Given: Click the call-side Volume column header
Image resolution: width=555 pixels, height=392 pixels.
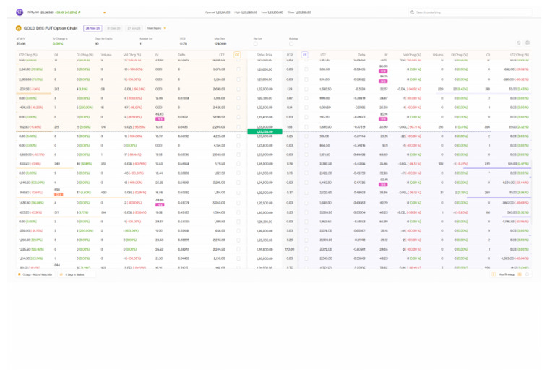Looking at the screenshot, I should pyautogui.click(x=106, y=55).
